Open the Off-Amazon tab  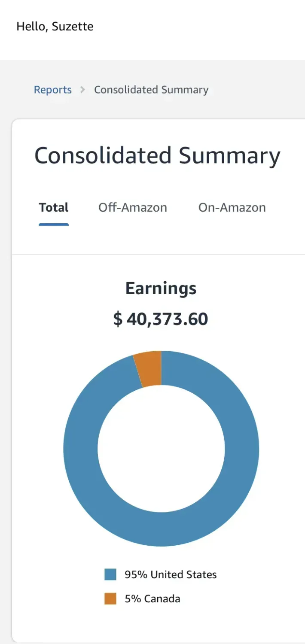pyautogui.click(x=133, y=207)
